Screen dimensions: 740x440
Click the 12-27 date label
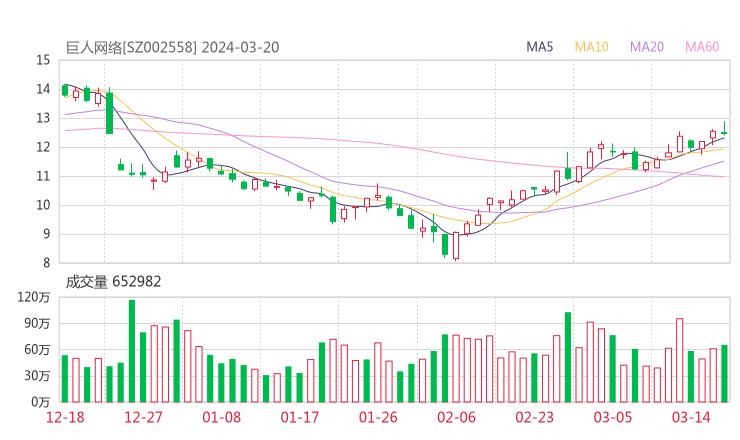click(x=143, y=417)
